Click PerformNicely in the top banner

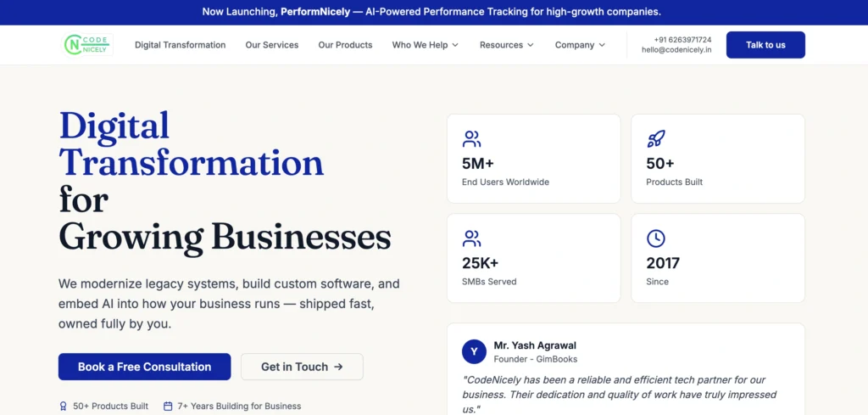point(315,12)
